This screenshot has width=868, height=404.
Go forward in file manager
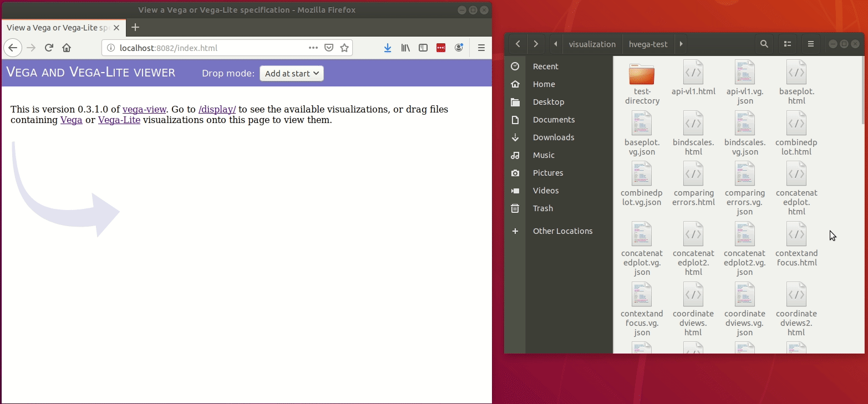535,44
